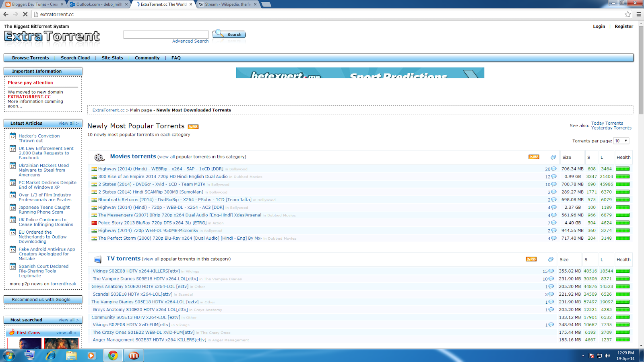This screenshot has width=644, height=362.
Task: Open the betexpert Sport Predictions banner
Action: 360,73
